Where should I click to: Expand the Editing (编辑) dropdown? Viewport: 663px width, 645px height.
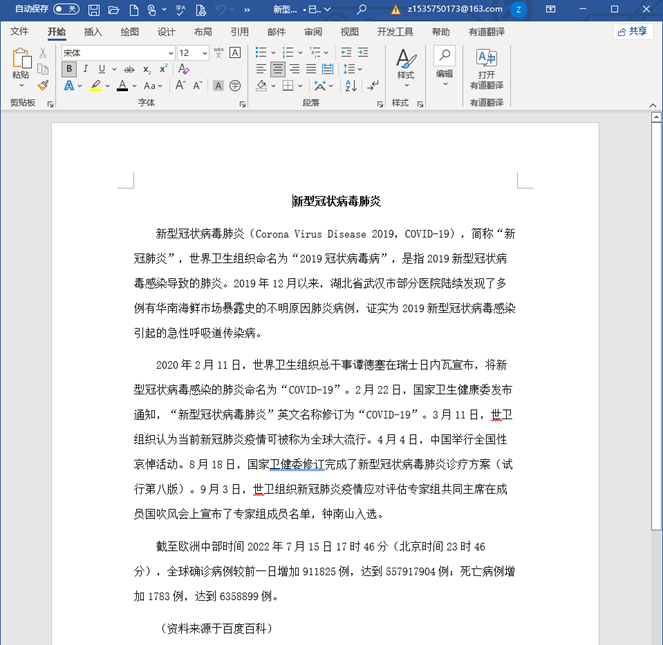click(445, 84)
